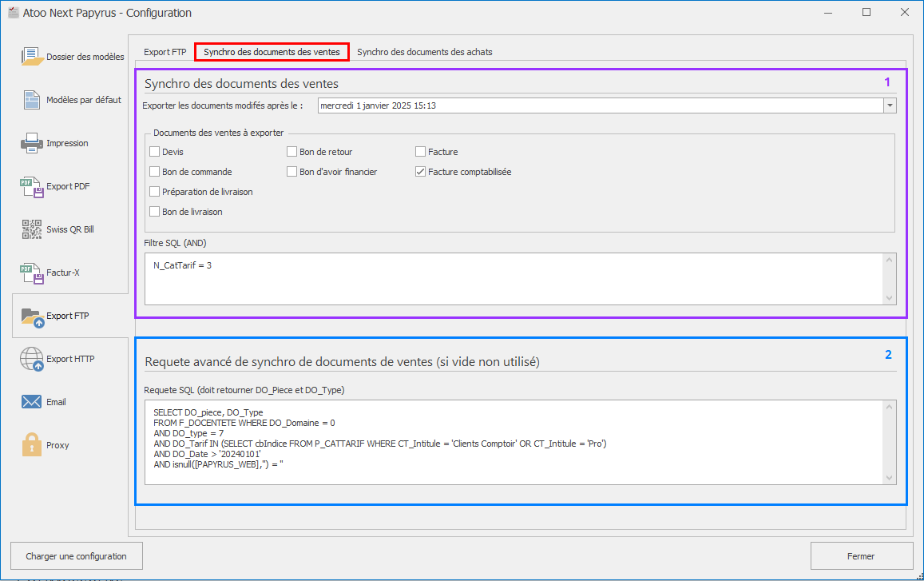
Task: Uncheck the Facture comptabilisée checkbox
Action: tap(421, 172)
